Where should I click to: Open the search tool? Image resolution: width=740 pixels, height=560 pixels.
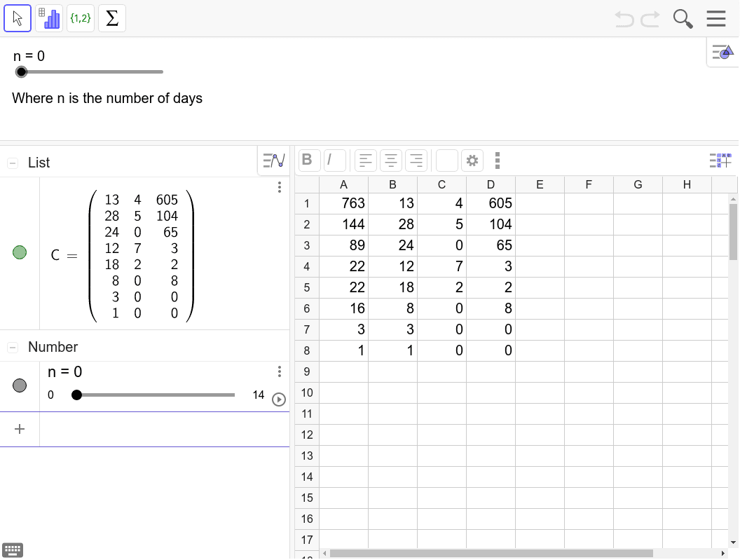683,19
